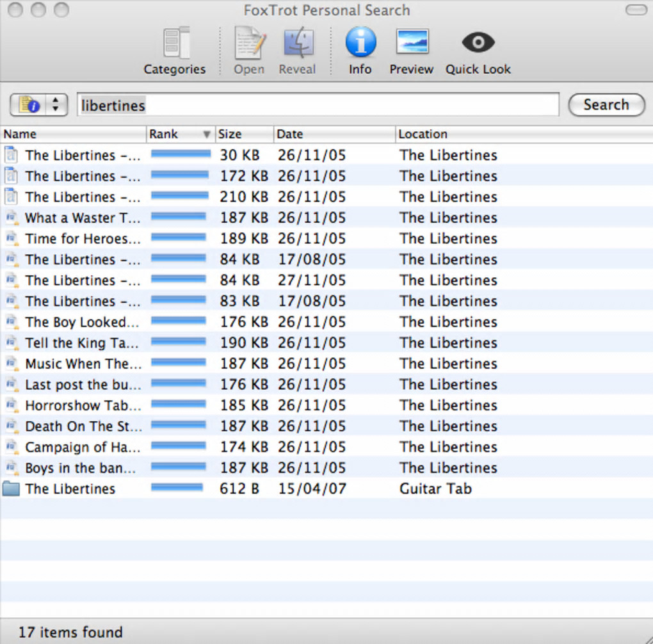Click the 174 KB size cell

(x=244, y=447)
